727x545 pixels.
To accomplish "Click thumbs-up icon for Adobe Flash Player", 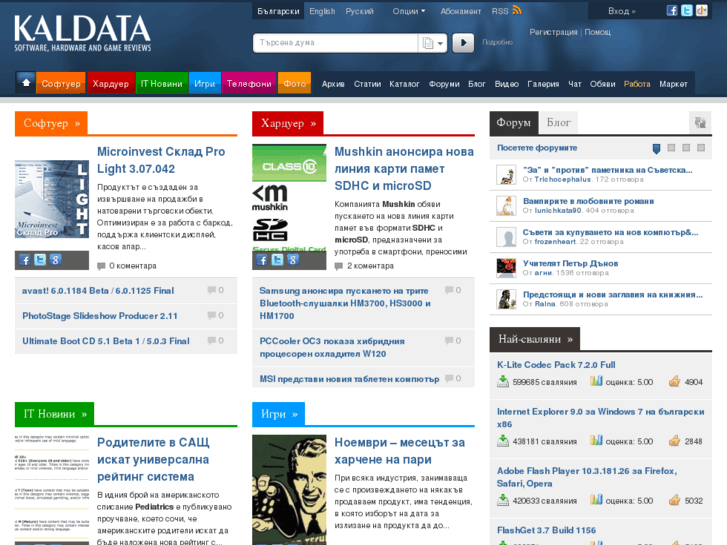I will click(x=675, y=500).
